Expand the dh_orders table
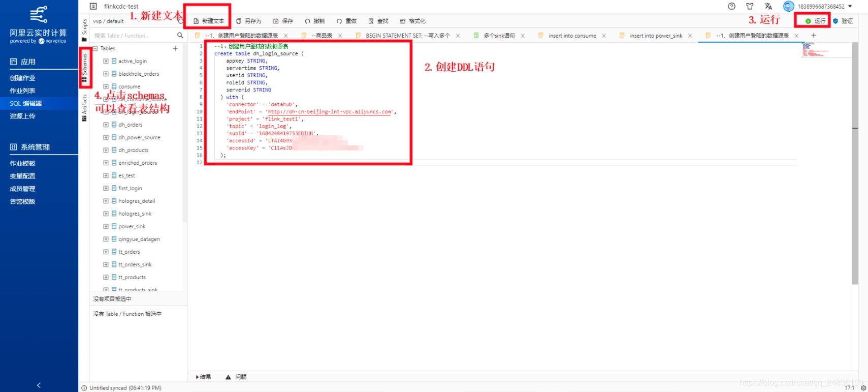 [x=106, y=125]
